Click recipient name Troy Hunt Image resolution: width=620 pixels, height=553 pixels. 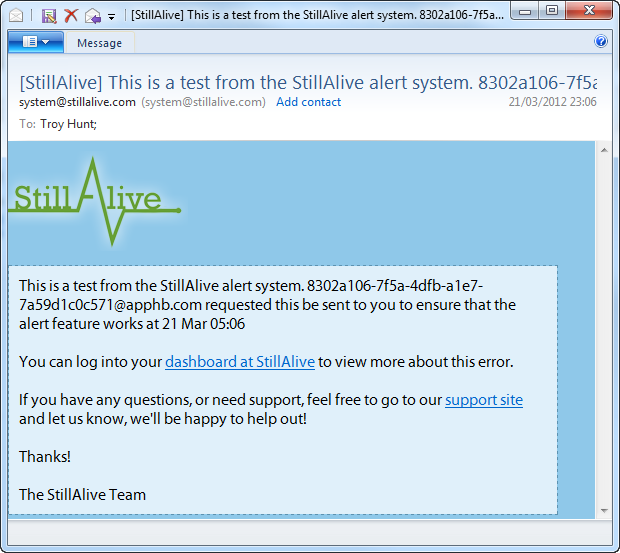68,124
